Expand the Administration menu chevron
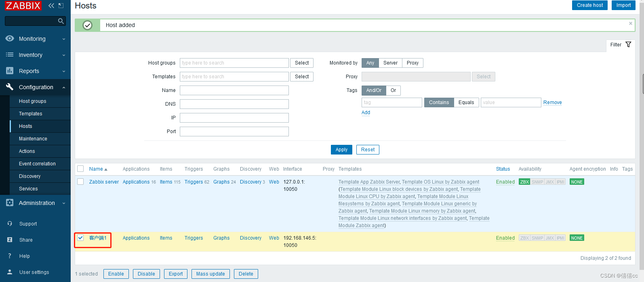This screenshot has height=282, width=644. coord(64,203)
